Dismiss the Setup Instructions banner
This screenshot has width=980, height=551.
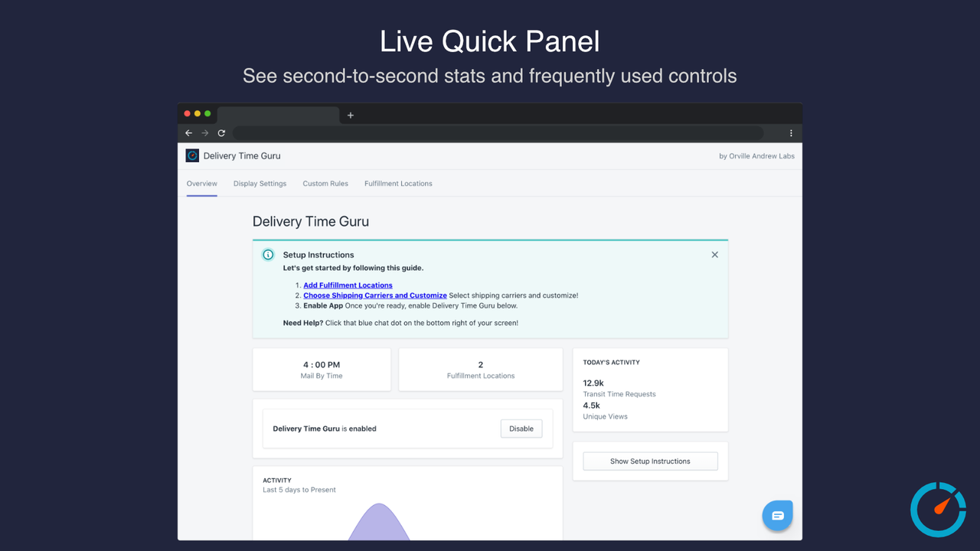pyautogui.click(x=714, y=254)
